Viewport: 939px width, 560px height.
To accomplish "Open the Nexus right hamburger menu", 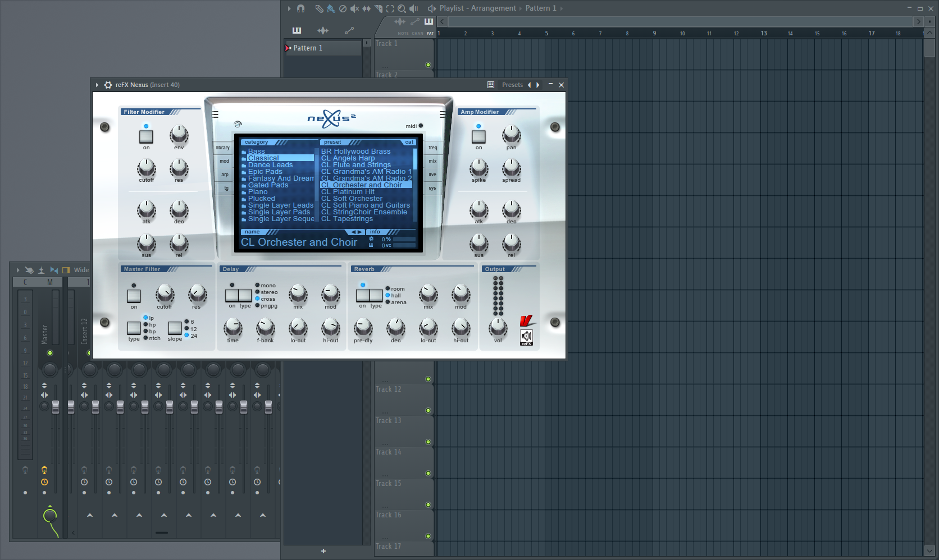I will pos(443,114).
